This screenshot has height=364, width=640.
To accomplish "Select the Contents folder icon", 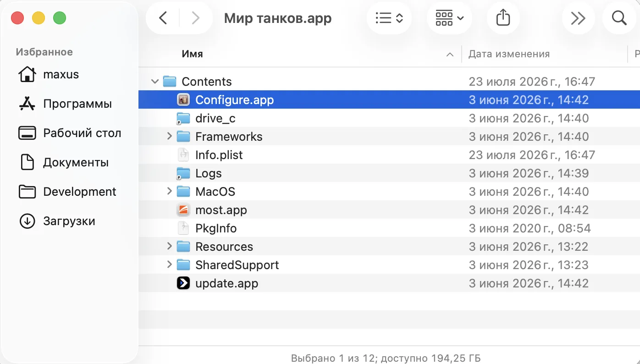I will (170, 82).
